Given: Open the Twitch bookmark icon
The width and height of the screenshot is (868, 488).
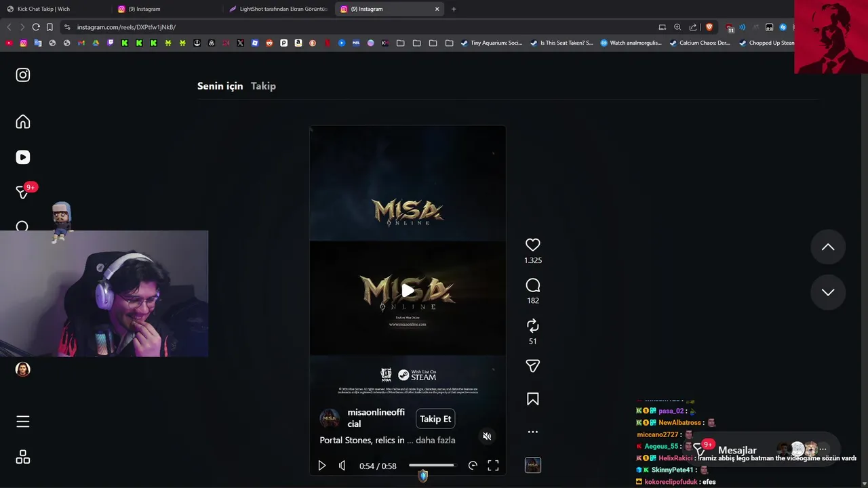Looking at the screenshot, I should pos(111,43).
